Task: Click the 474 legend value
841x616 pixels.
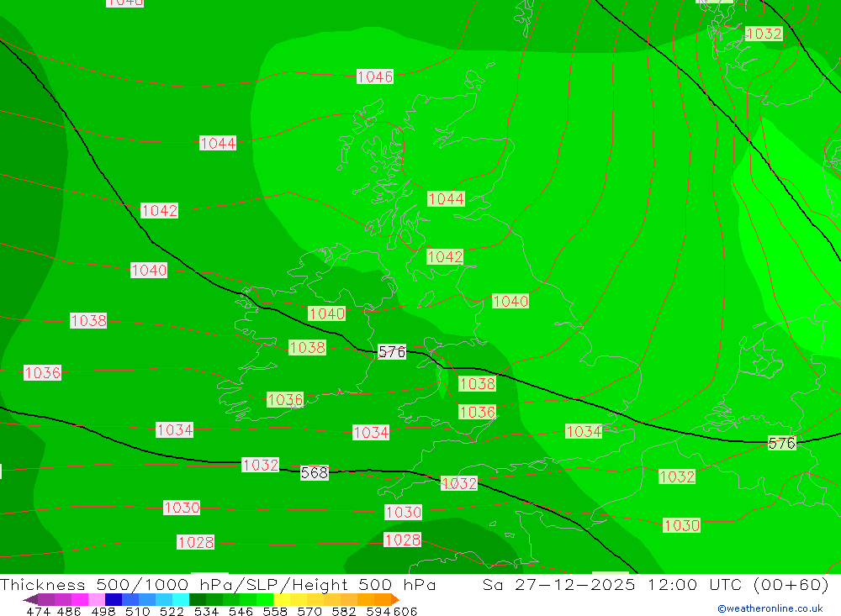Action: tap(38, 611)
